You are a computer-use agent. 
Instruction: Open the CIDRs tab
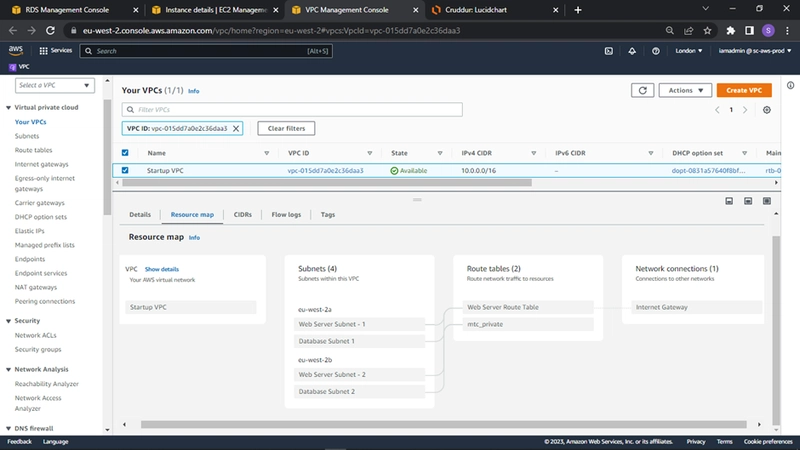[x=243, y=215]
